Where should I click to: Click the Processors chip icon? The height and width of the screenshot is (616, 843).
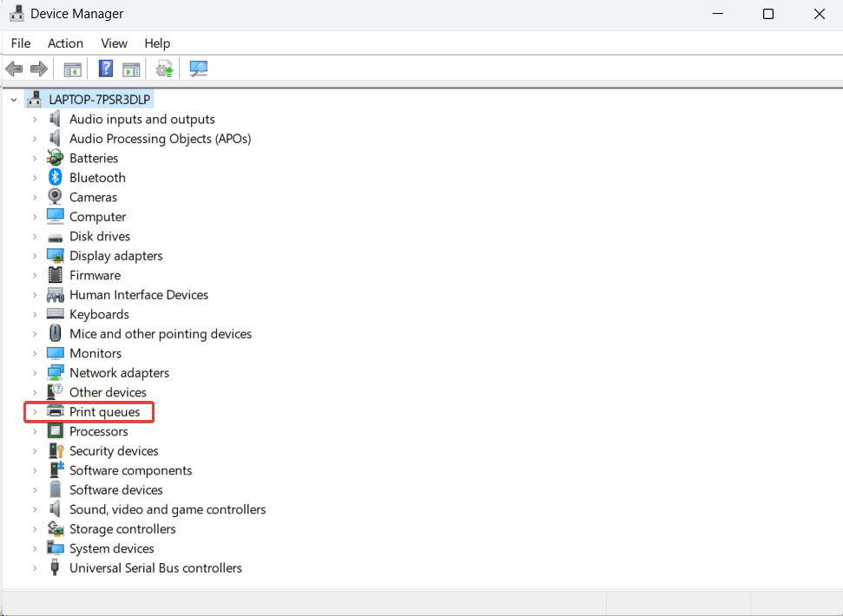click(x=56, y=431)
